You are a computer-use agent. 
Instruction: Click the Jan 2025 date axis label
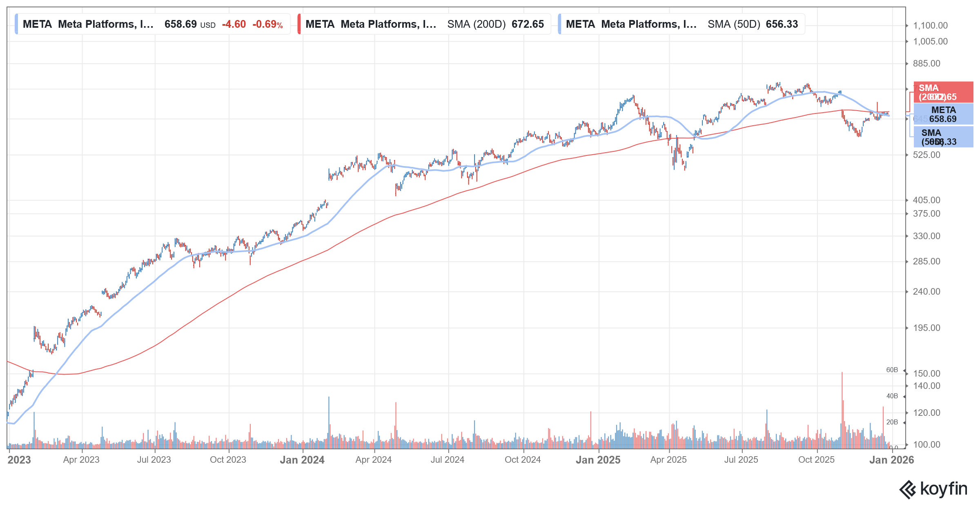point(598,460)
